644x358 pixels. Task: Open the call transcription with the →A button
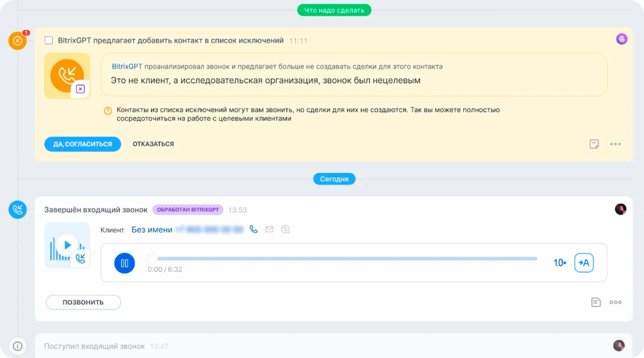[x=584, y=263]
